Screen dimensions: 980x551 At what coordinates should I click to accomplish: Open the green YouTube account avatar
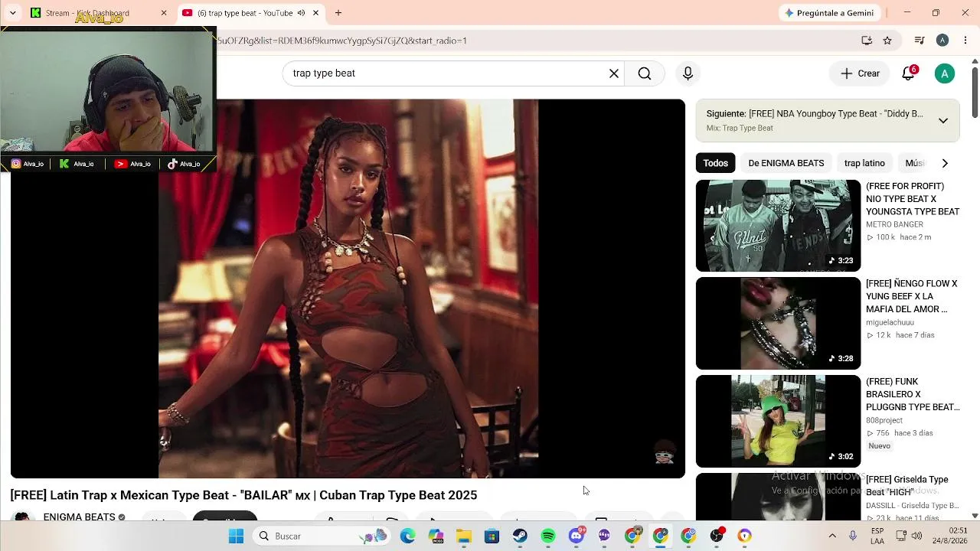945,73
